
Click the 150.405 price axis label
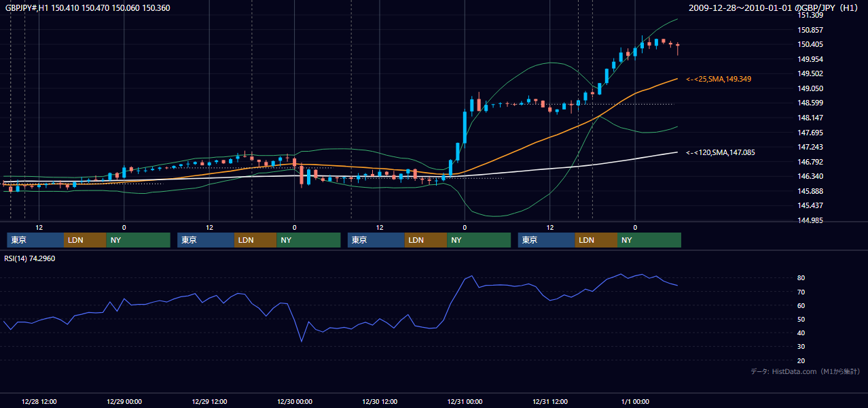[x=810, y=45]
